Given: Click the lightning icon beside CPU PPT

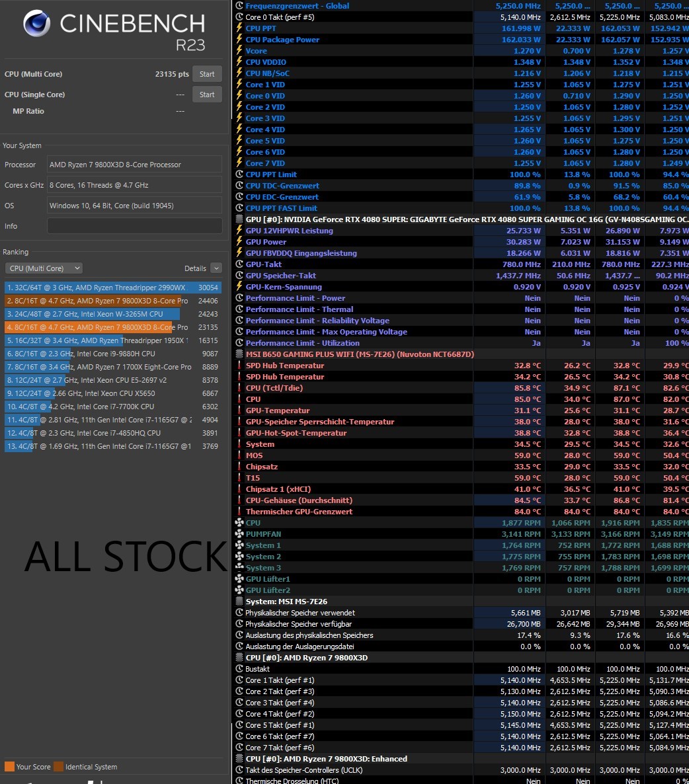Looking at the screenshot, I should [239, 28].
